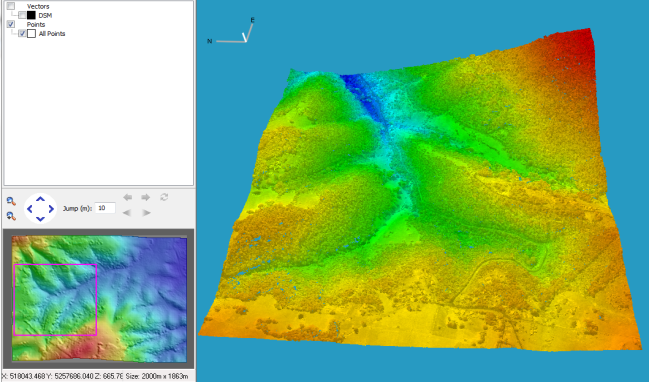Click the grayed refresh icon
Screen dimensions: 649x382
(x=164, y=197)
